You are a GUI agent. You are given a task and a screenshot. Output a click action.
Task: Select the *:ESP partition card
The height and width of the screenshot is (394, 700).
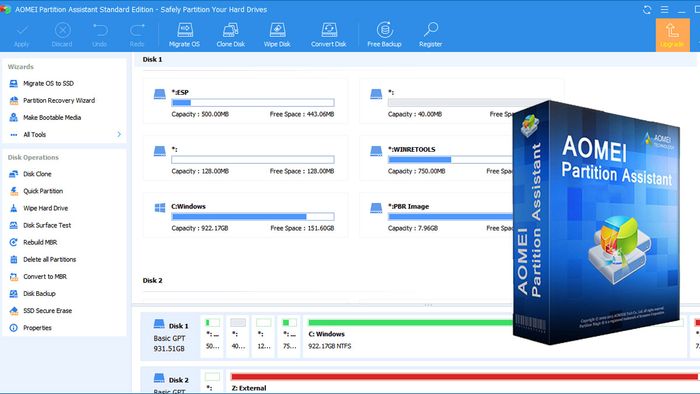point(246,101)
